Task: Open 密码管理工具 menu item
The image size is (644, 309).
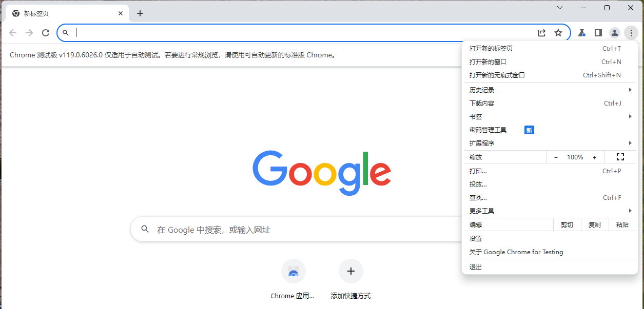Action: tap(550, 130)
